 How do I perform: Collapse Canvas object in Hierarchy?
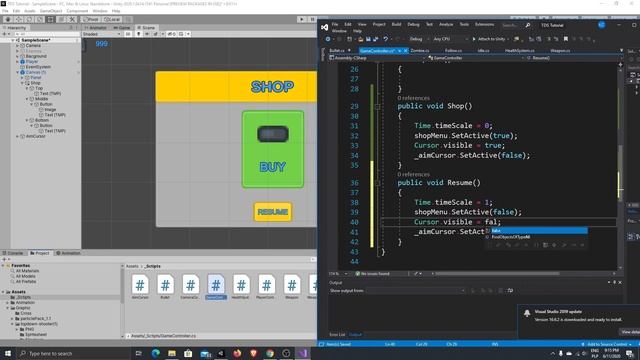pos(18,72)
